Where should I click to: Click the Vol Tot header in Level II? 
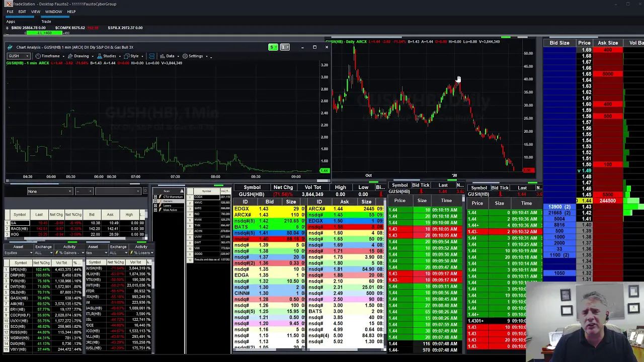pyautogui.click(x=312, y=188)
